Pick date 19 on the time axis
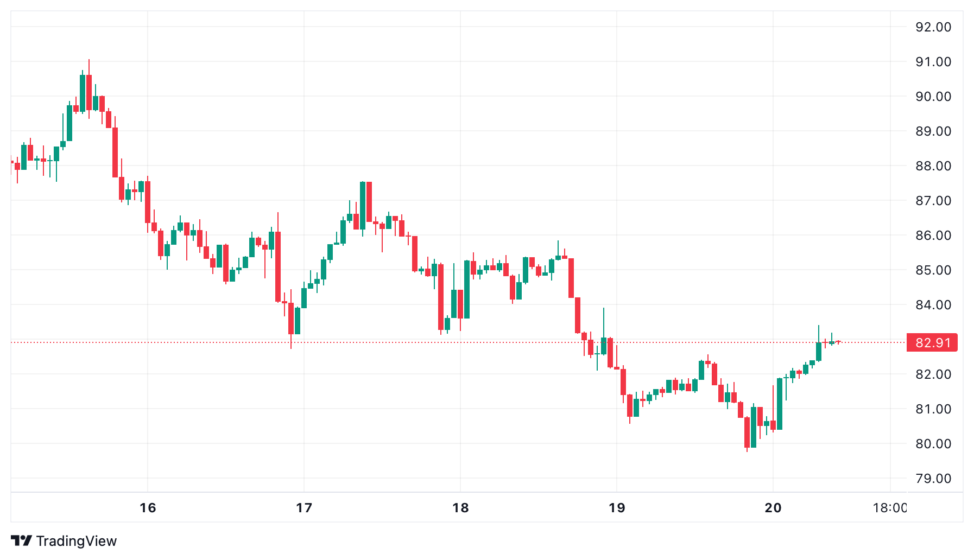Screen dimensions: 974x560 pos(617,508)
